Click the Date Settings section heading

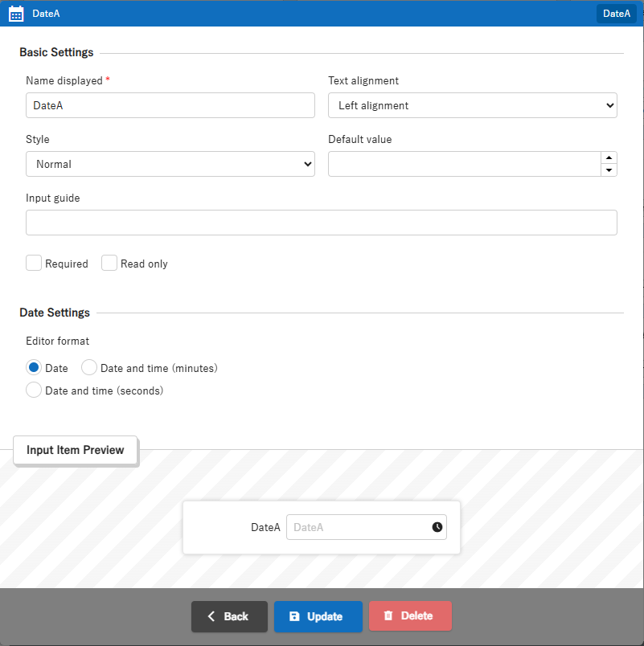coord(55,313)
